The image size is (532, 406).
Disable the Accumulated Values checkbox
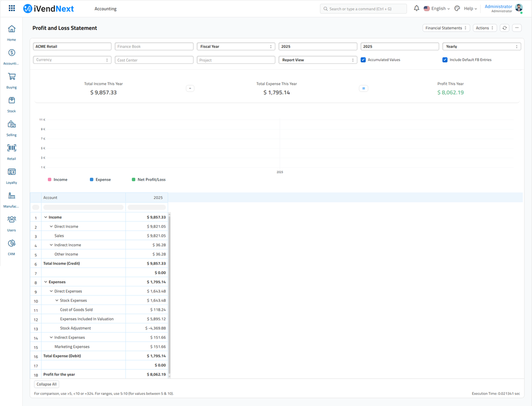tap(362, 60)
